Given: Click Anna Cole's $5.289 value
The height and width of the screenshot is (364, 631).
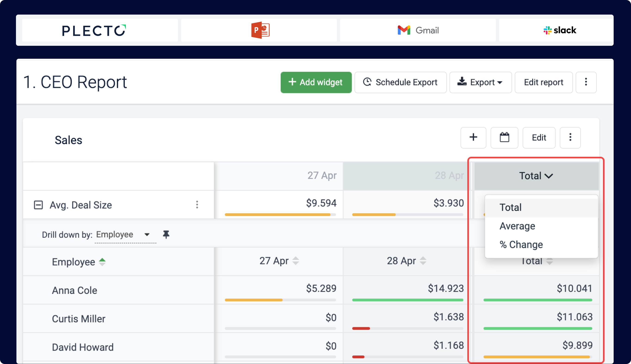Looking at the screenshot, I should point(321,288).
